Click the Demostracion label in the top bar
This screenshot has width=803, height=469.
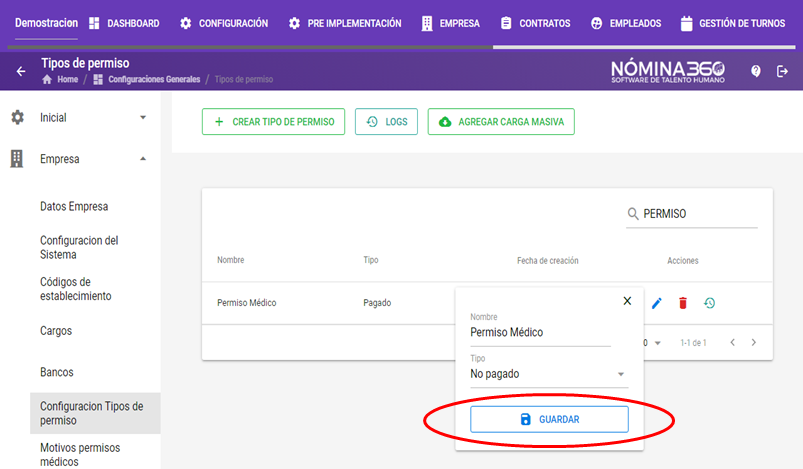(46, 23)
